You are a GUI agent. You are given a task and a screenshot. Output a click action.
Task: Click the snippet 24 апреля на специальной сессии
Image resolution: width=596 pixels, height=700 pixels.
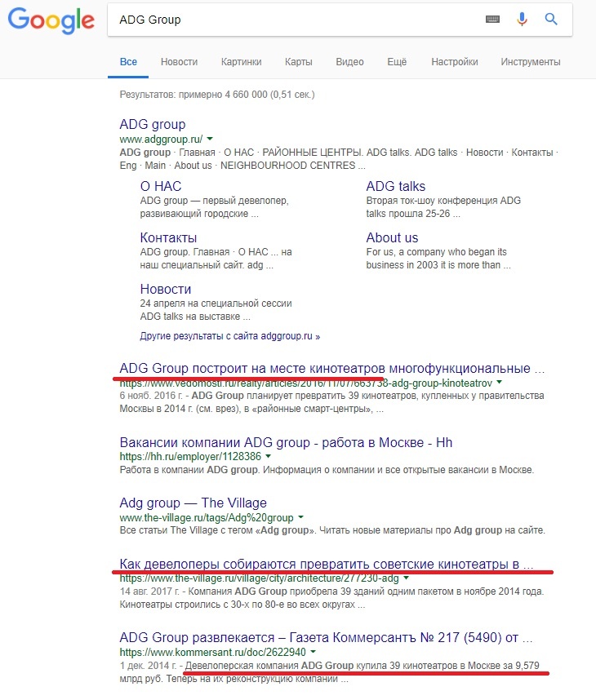point(216,310)
